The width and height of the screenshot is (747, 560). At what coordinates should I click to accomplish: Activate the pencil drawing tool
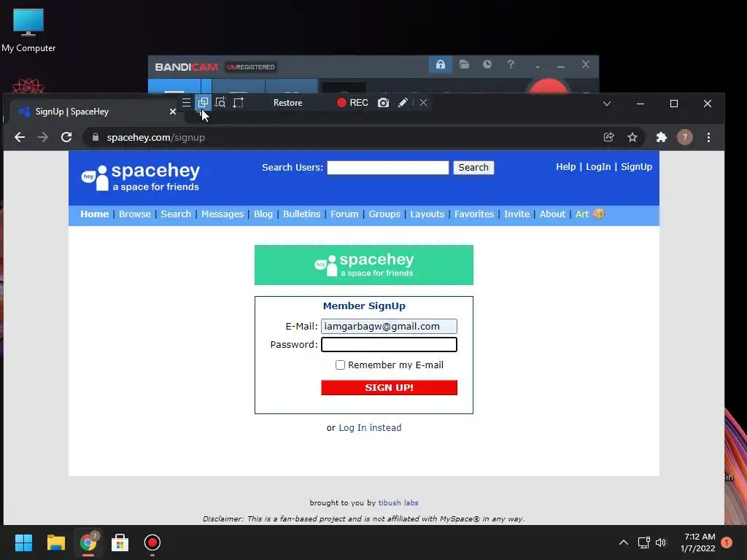click(x=403, y=103)
